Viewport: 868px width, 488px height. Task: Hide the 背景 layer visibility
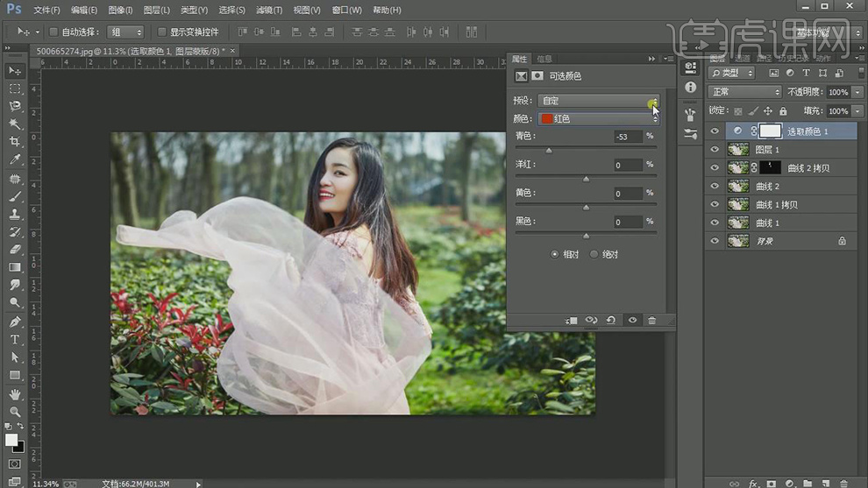[715, 241]
